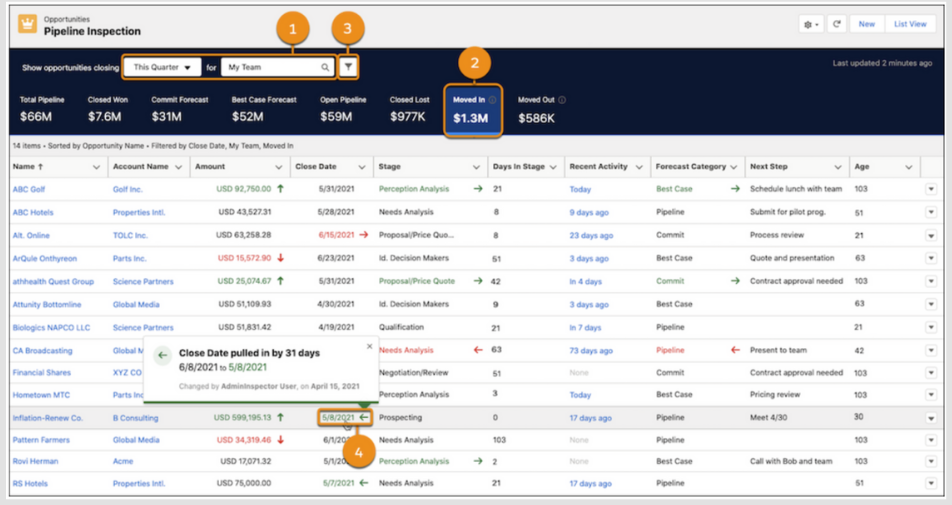Open Account Name column menu chevron

pyautogui.click(x=178, y=167)
